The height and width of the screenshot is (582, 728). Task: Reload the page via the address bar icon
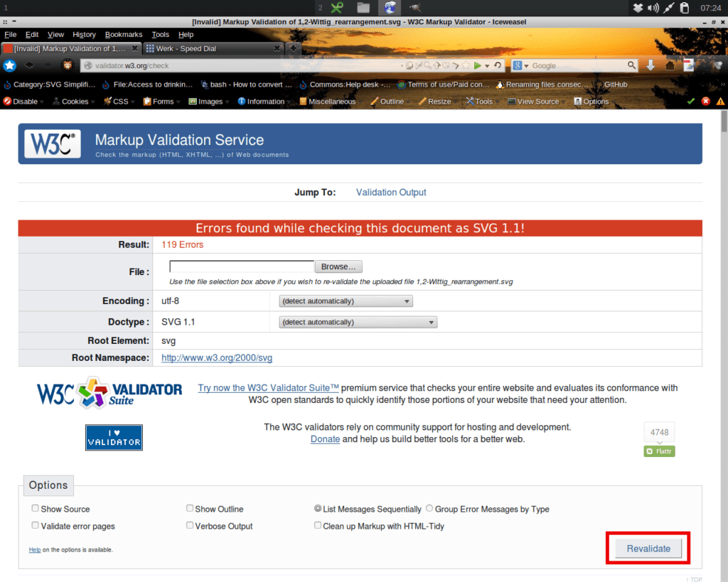498,67
